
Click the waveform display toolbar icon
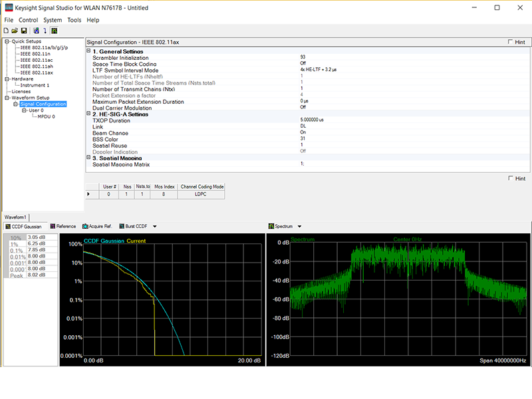[53, 31]
